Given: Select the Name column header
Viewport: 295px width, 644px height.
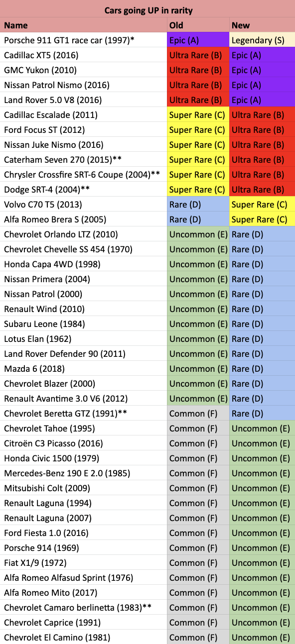Looking at the screenshot, I should pos(84,25).
